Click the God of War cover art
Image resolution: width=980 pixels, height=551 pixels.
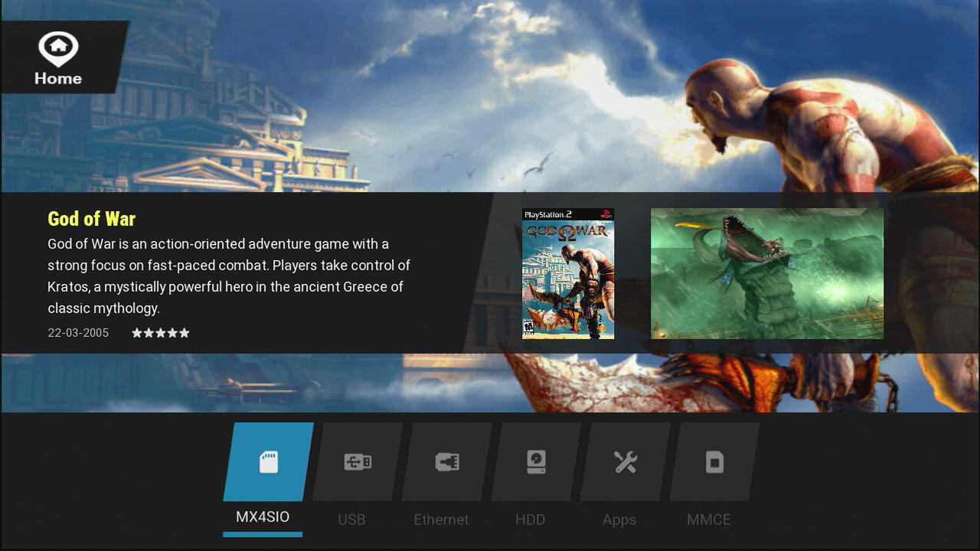568,273
